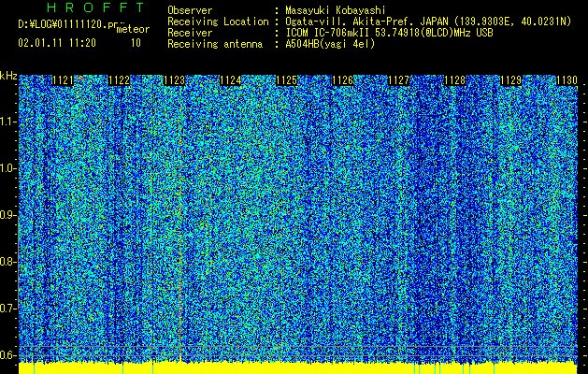Click the 1127 time marker
Viewport: 588px width, 374px height.
[398, 80]
